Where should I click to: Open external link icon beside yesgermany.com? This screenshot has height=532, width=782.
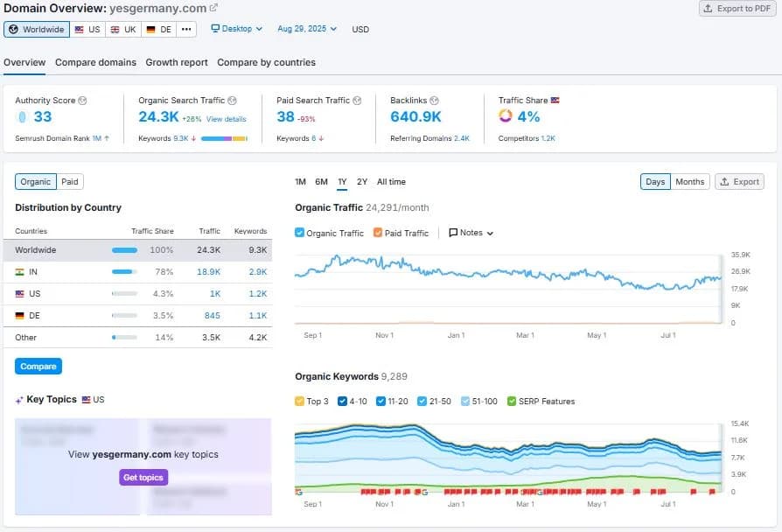(213, 8)
